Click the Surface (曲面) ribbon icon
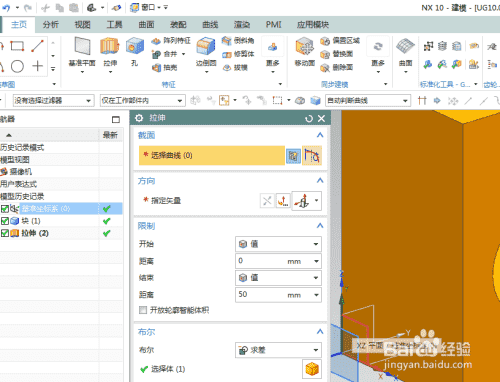The height and width of the screenshot is (382, 500). click(405, 47)
